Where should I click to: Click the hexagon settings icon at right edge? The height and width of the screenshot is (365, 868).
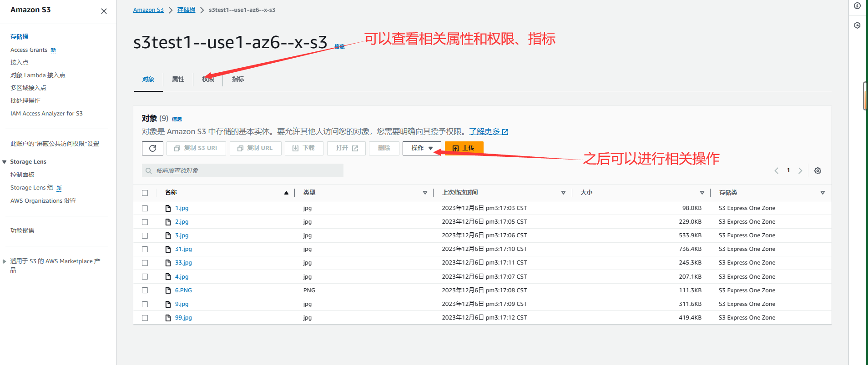coord(857,25)
